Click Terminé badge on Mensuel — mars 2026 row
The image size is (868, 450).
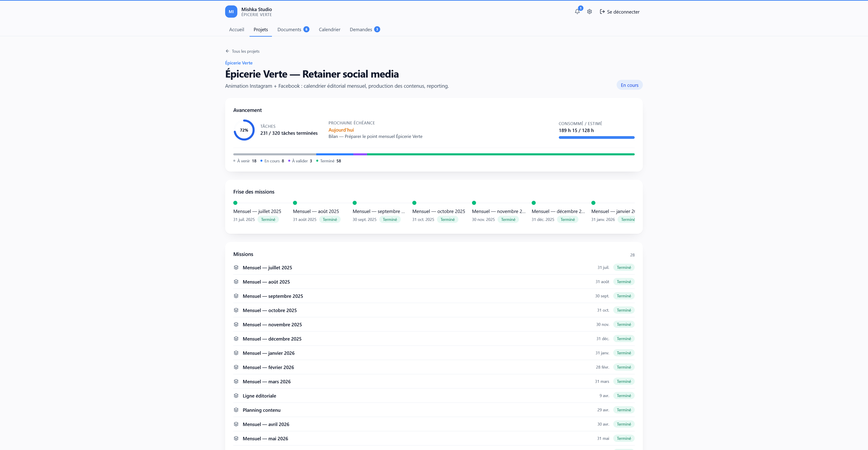click(624, 381)
